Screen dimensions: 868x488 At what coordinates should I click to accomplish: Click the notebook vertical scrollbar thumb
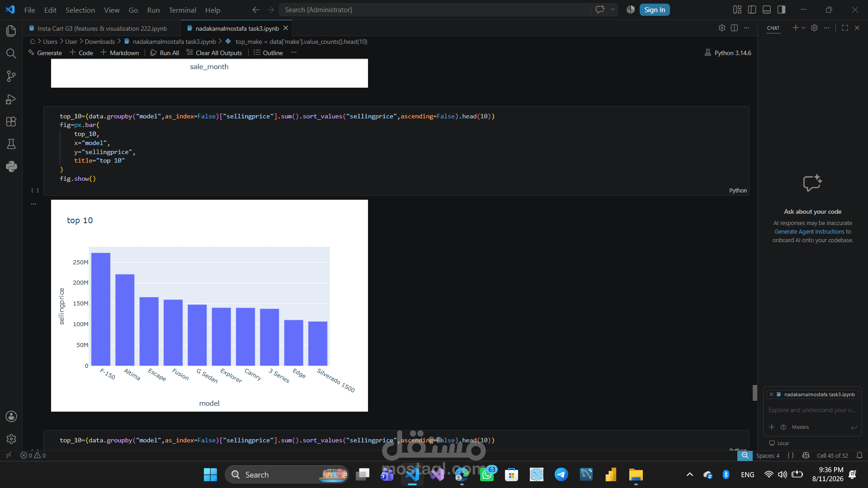pyautogui.click(x=755, y=393)
